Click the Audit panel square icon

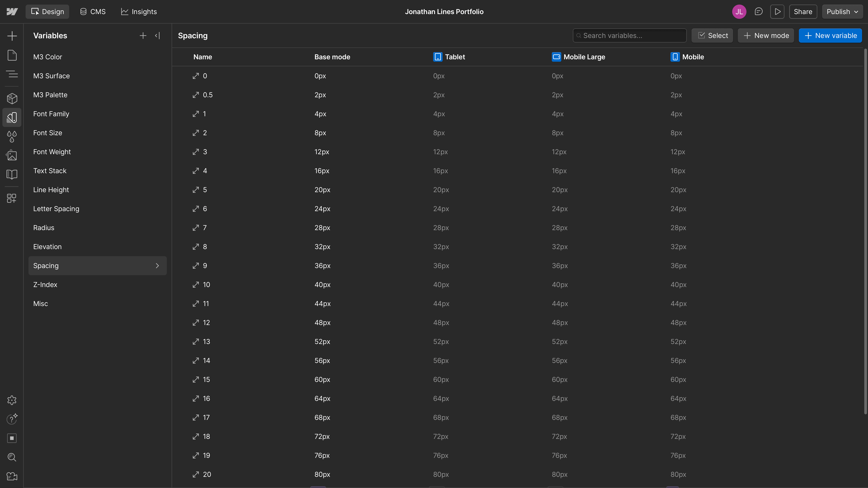tap(12, 438)
